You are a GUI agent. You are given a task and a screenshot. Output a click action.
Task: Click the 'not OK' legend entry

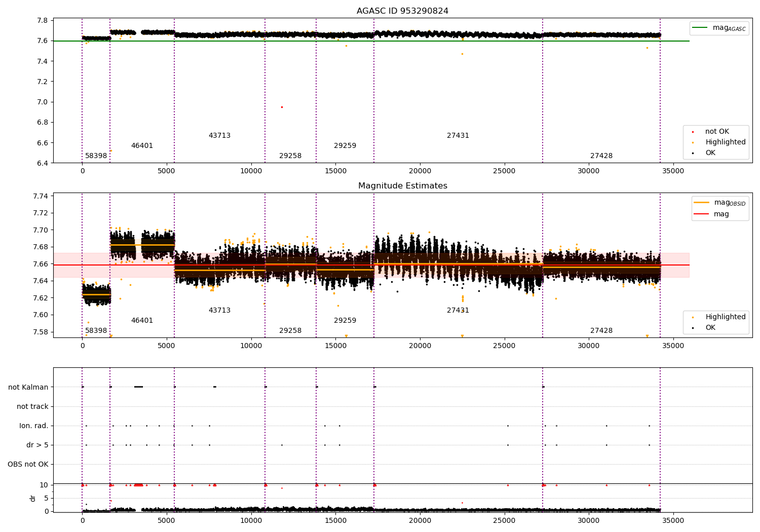tap(711, 132)
